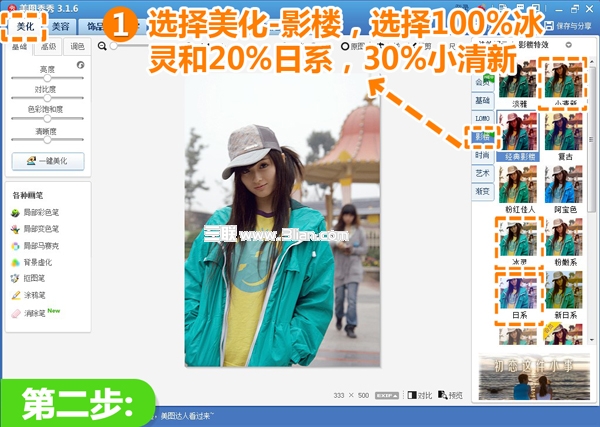The width and height of the screenshot is (600, 427).
Task: Adjust the 清晰度 sharpness slider
Action: point(47,139)
